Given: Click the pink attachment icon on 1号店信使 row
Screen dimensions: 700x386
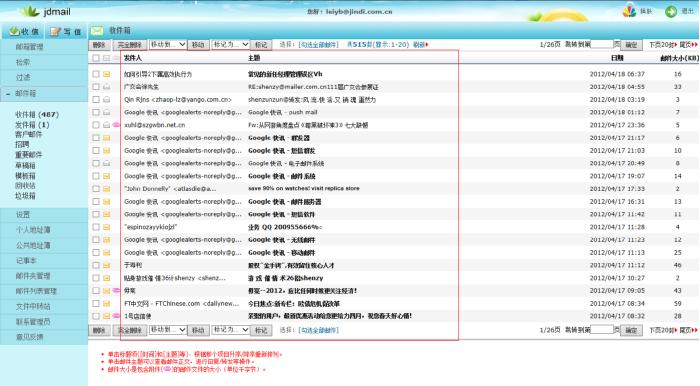Looking at the screenshot, I should click(116, 316).
